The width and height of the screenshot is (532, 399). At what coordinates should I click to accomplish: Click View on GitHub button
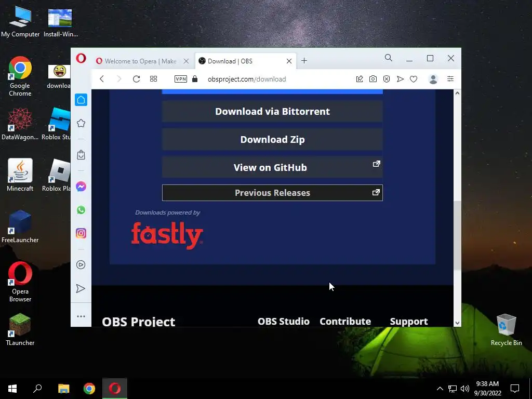click(x=272, y=167)
